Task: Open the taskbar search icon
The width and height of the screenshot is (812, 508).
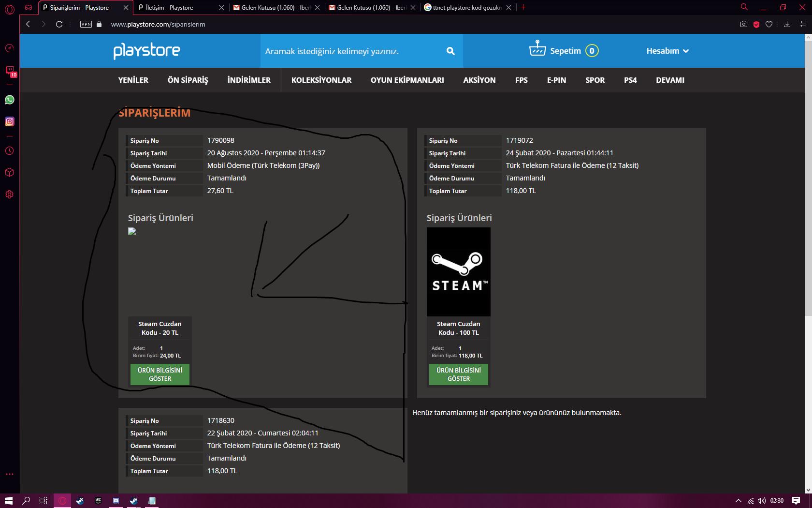Action: point(27,501)
